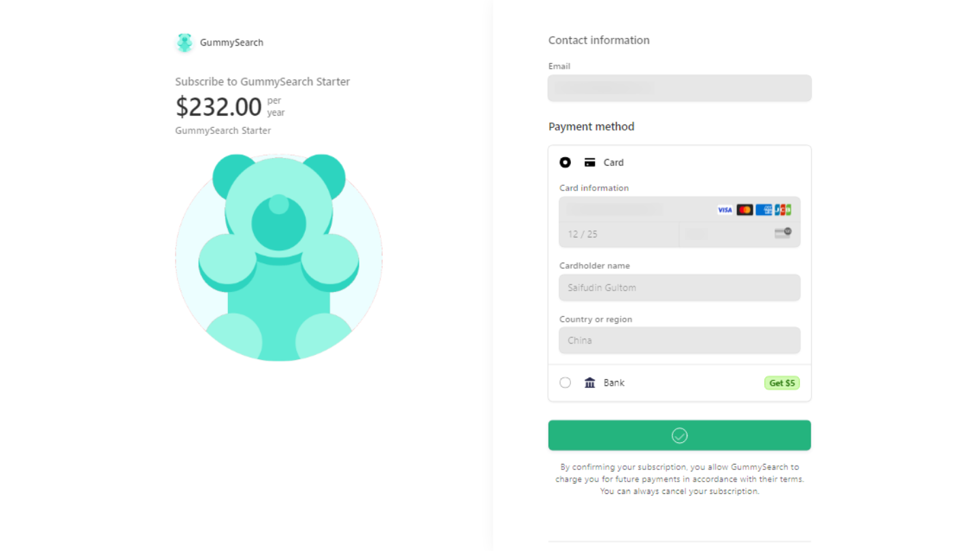Choose the Bank payment method option
Viewport: 980px width, 551px height.
(x=614, y=383)
